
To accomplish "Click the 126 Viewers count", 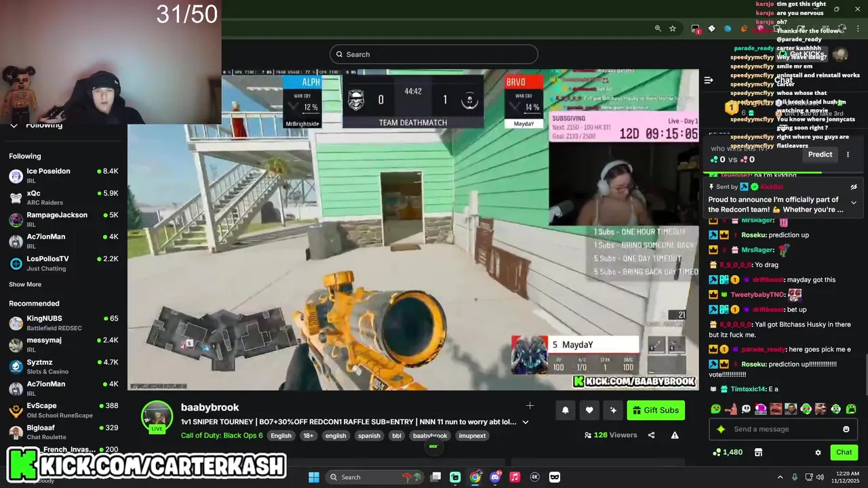I will click(x=610, y=435).
